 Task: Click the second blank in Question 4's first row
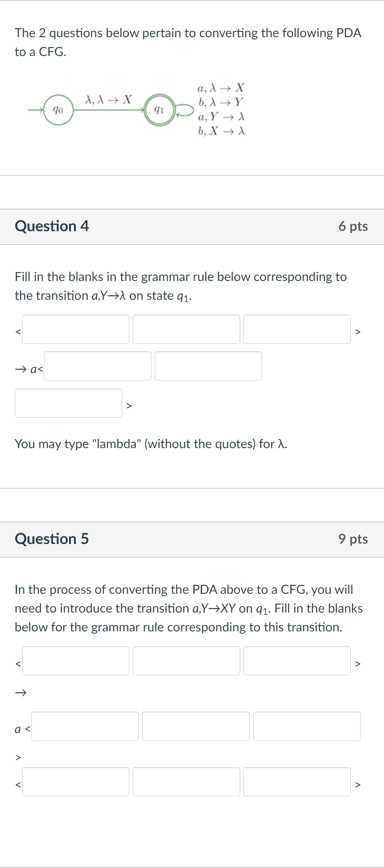click(x=186, y=328)
